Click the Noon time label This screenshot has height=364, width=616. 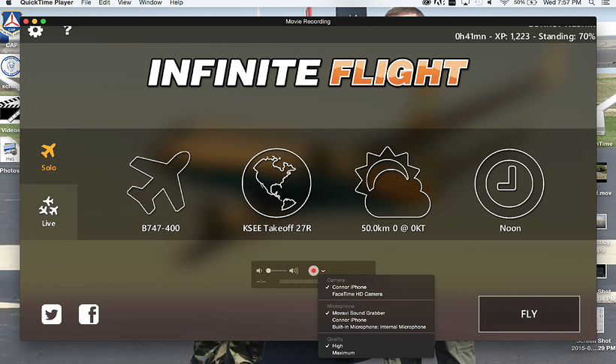click(510, 228)
